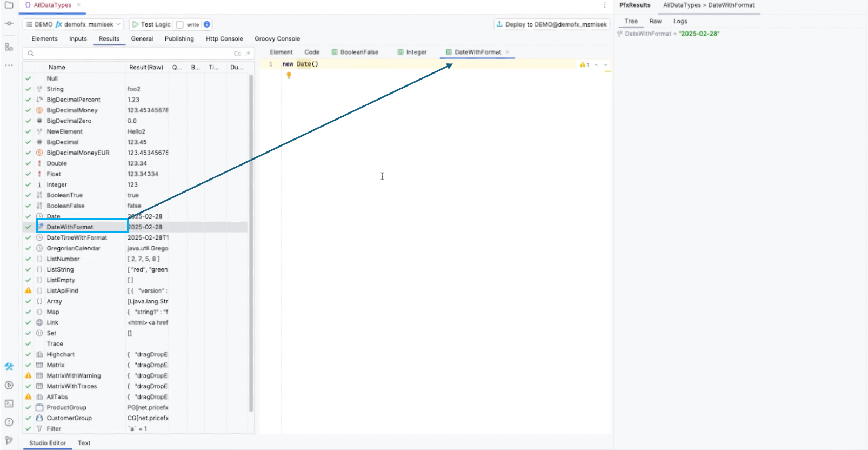This screenshot has width=868, height=450.
Task: Open the DEMO demofx_msmisek partition dropdown
Action: point(73,24)
